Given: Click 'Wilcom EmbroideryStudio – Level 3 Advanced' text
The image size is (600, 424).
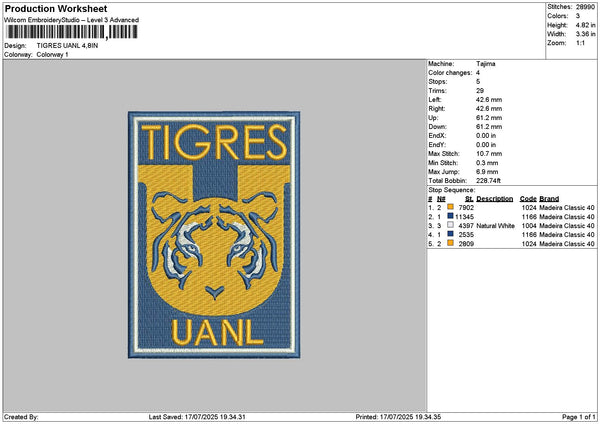Looking at the screenshot, I should (x=72, y=20).
